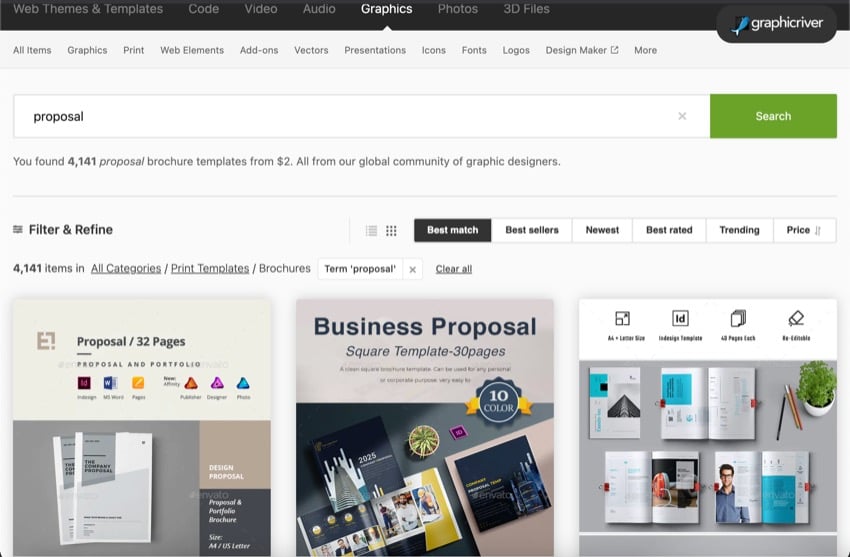The height and width of the screenshot is (557, 850).
Task: Sort by Trending
Action: click(x=739, y=230)
